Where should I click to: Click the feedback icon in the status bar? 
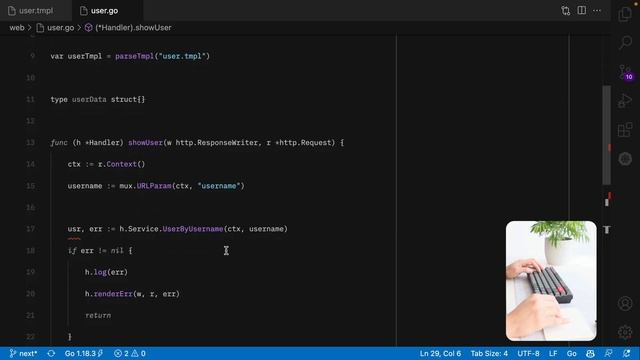608,353
